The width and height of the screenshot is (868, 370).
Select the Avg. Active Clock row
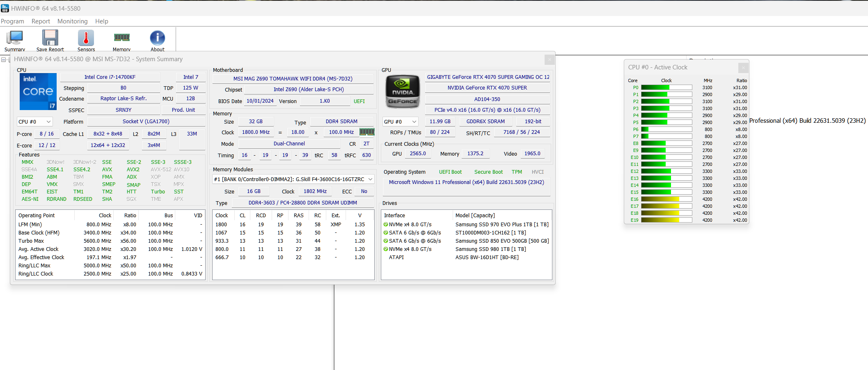[x=110, y=249]
